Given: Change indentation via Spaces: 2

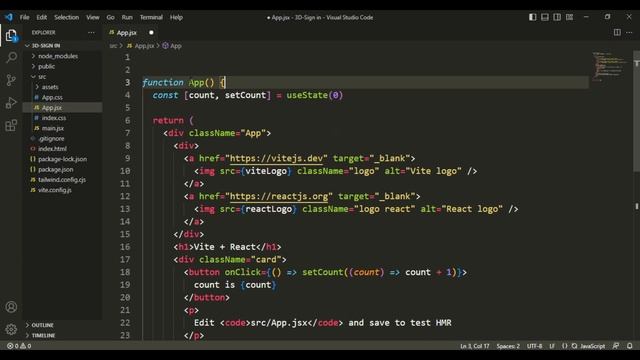Looking at the screenshot, I should pyautogui.click(x=508, y=346).
